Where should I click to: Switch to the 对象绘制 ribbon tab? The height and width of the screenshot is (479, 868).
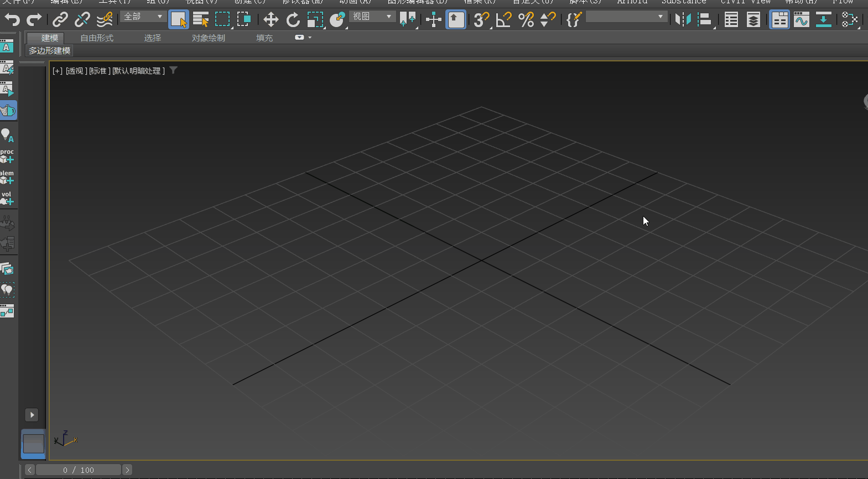pyautogui.click(x=209, y=38)
